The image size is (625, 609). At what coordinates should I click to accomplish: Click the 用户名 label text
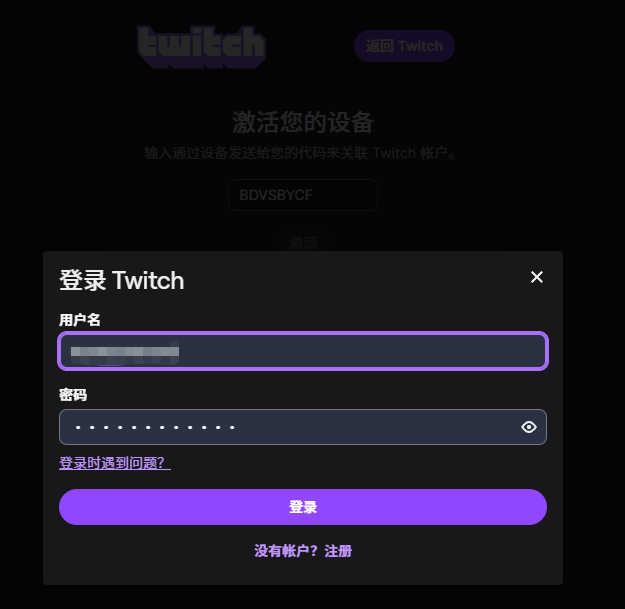pos(80,320)
